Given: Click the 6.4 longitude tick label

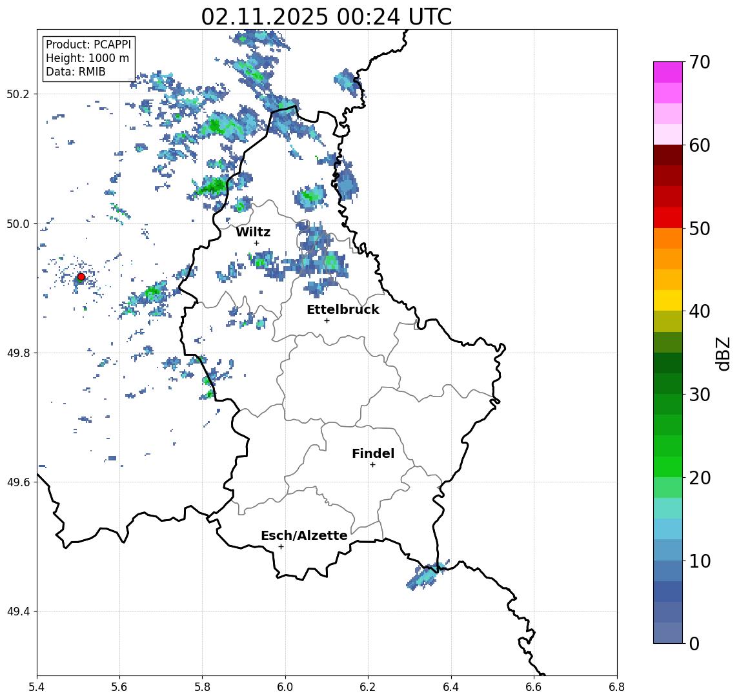Looking at the screenshot, I should (x=451, y=687).
